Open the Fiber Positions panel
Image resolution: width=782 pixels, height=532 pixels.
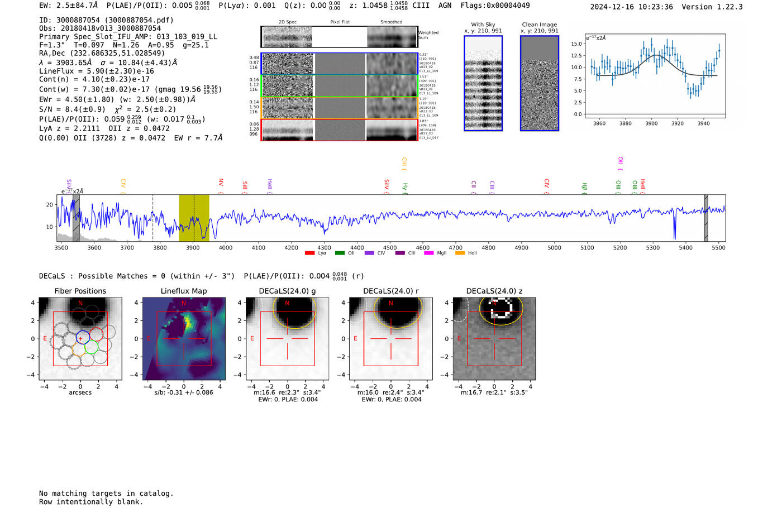pyautogui.click(x=80, y=338)
